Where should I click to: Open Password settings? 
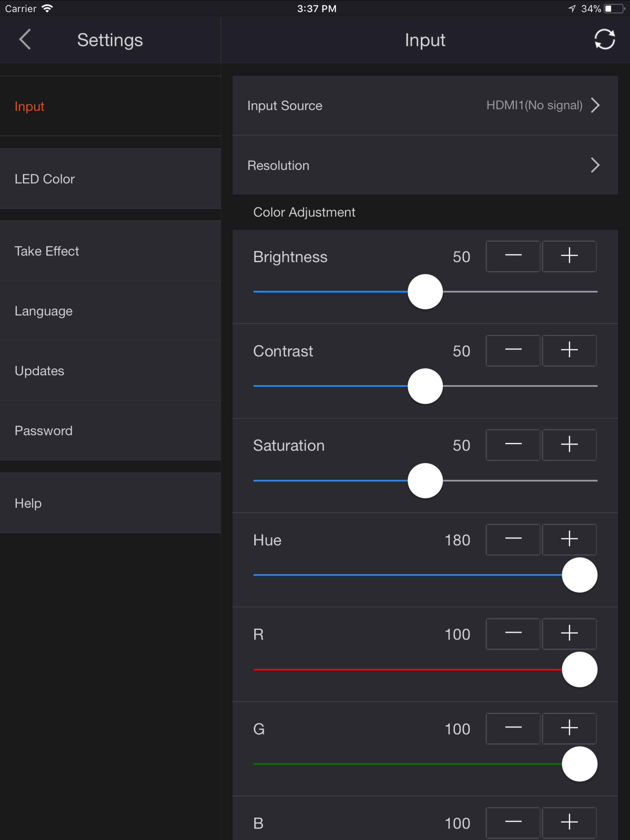click(x=110, y=431)
